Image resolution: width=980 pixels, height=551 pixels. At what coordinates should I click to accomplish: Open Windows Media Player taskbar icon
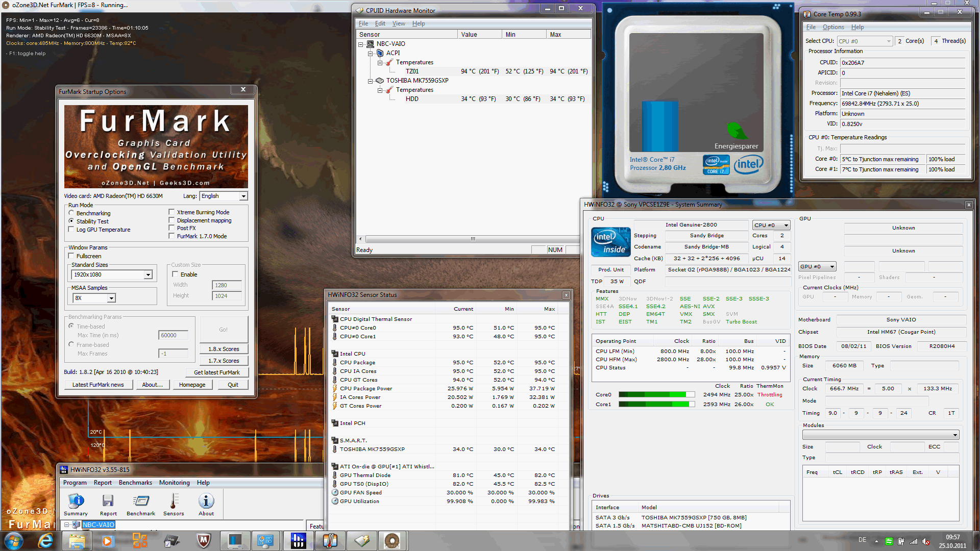click(107, 541)
